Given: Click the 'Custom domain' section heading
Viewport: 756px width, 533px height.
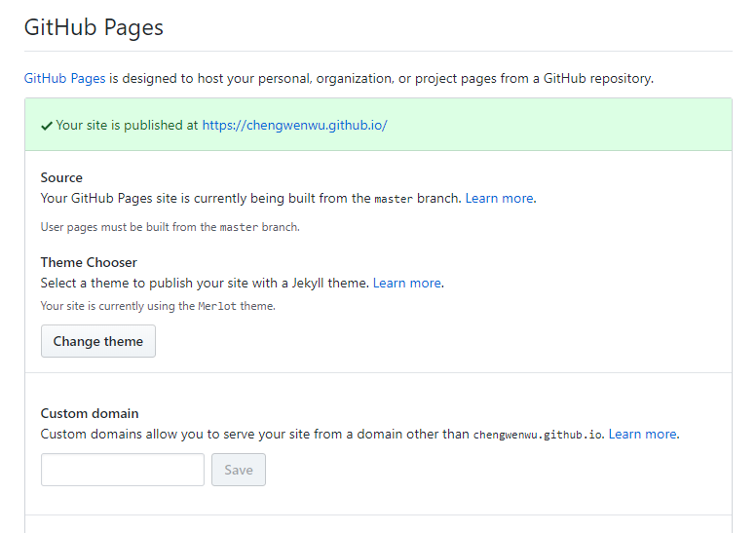Looking at the screenshot, I should point(90,413).
